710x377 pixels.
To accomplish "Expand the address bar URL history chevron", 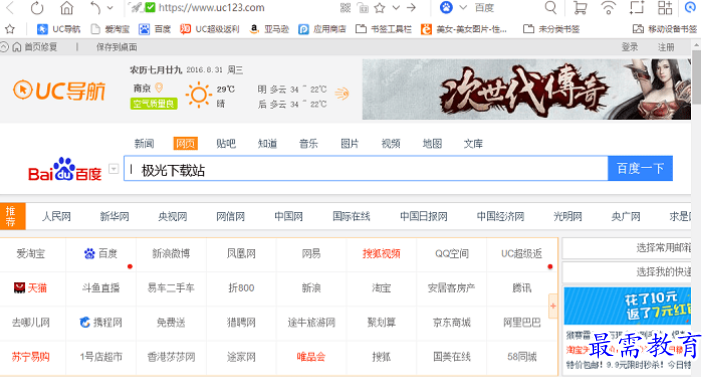I will (396, 8).
